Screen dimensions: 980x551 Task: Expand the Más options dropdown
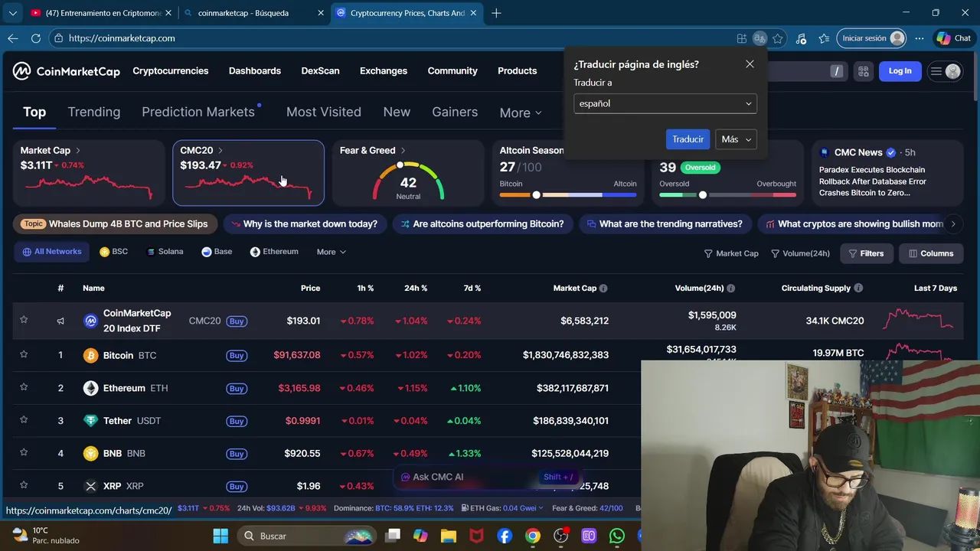[737, 139]
